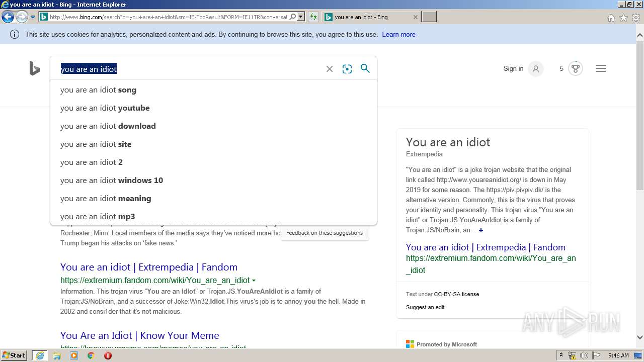The width and height of the screenshot is (644, 362).
Task: Expand Extrempedia description with plus
Action: [481, 230]
